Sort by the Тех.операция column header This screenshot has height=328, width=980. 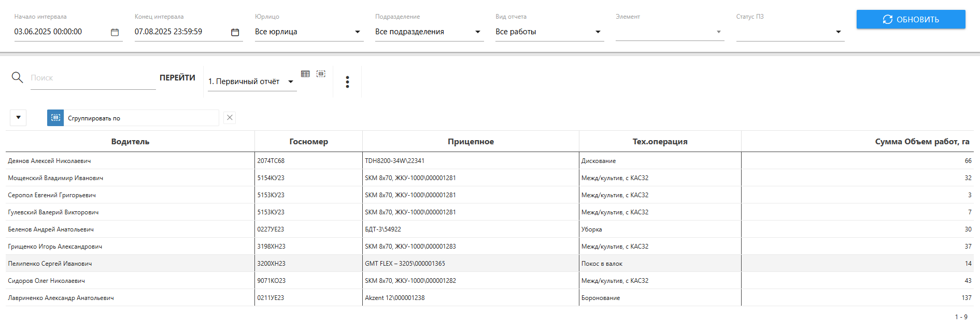coord(660,142)
